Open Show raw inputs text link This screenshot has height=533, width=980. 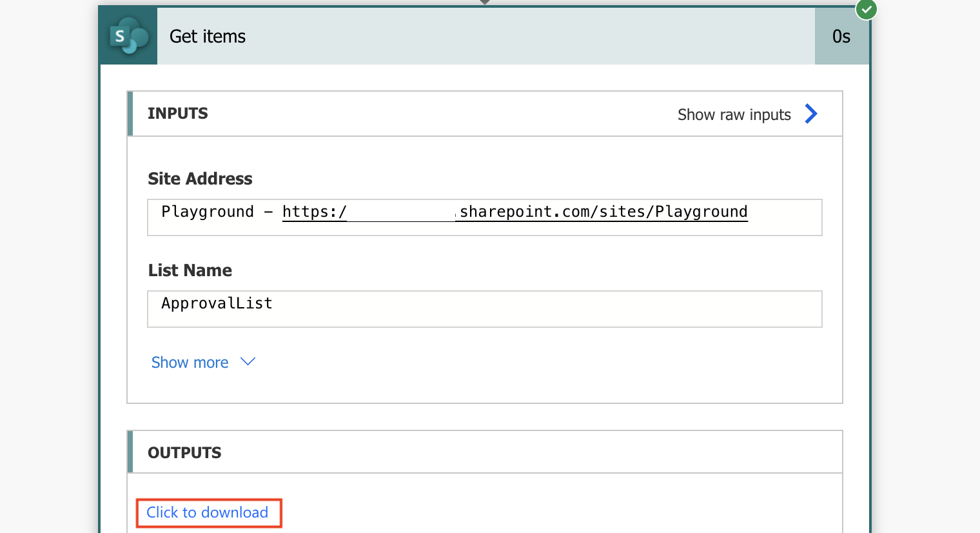734,115
